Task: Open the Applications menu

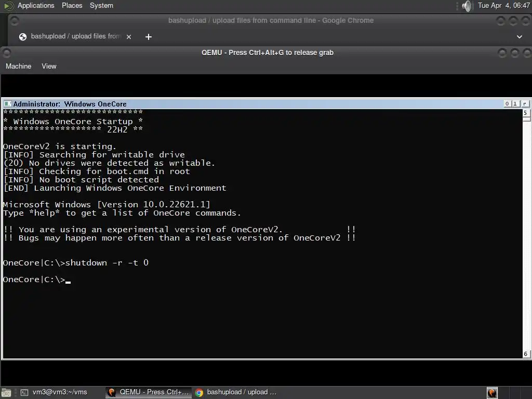Action: (x=36, y=5)
